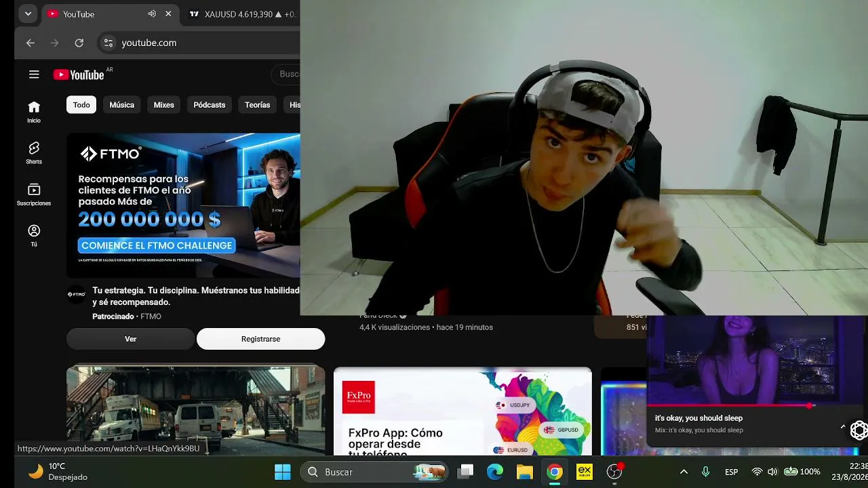Show hidden system tray icons
The width and height of the screenshot is (868, 488).
pyautogui.click(x=684, y=472)
